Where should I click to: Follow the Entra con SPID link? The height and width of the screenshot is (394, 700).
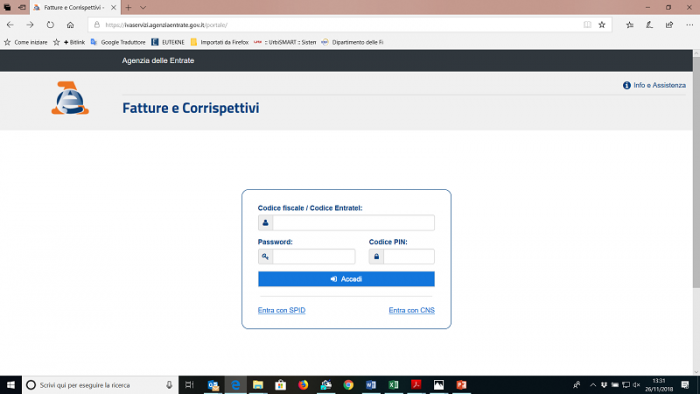(281, 310)
